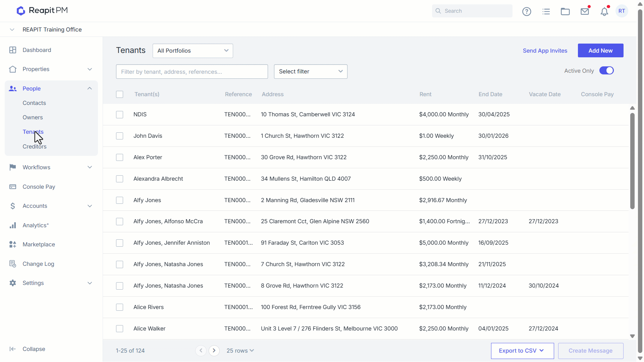This screenshot has width=644, height=362.
Task: Open the folder icon in top bar
Action: tap(565, 11)
